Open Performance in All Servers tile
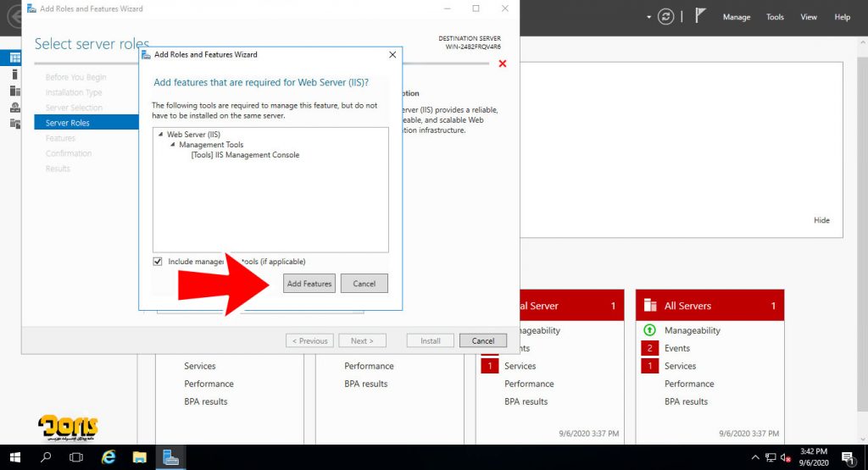The image size is (868, 470). (689, 384)
